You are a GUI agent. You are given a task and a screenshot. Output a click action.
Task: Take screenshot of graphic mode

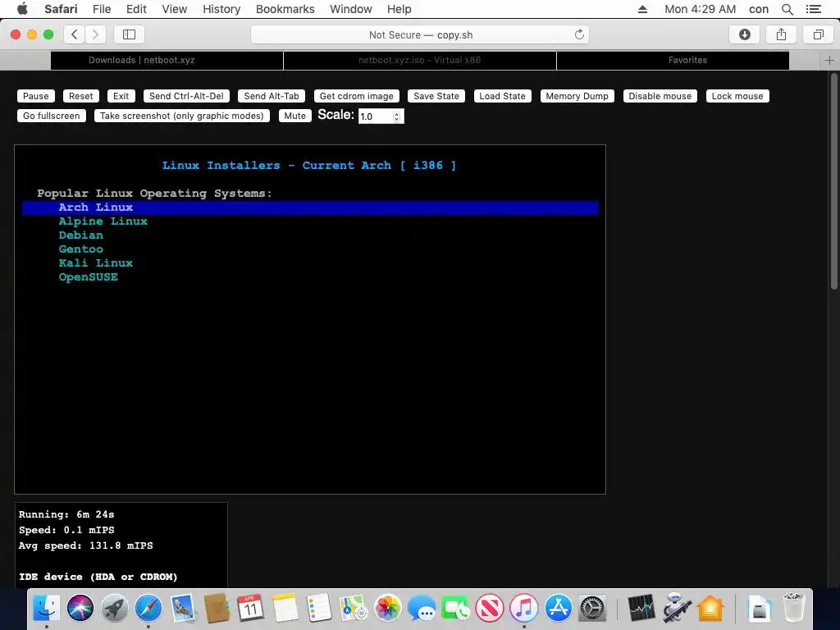point(182,116)
